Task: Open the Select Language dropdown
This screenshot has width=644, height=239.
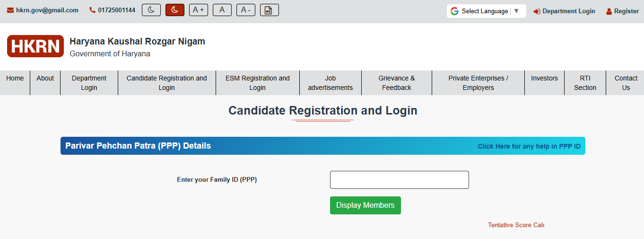Action: point(486,11)
